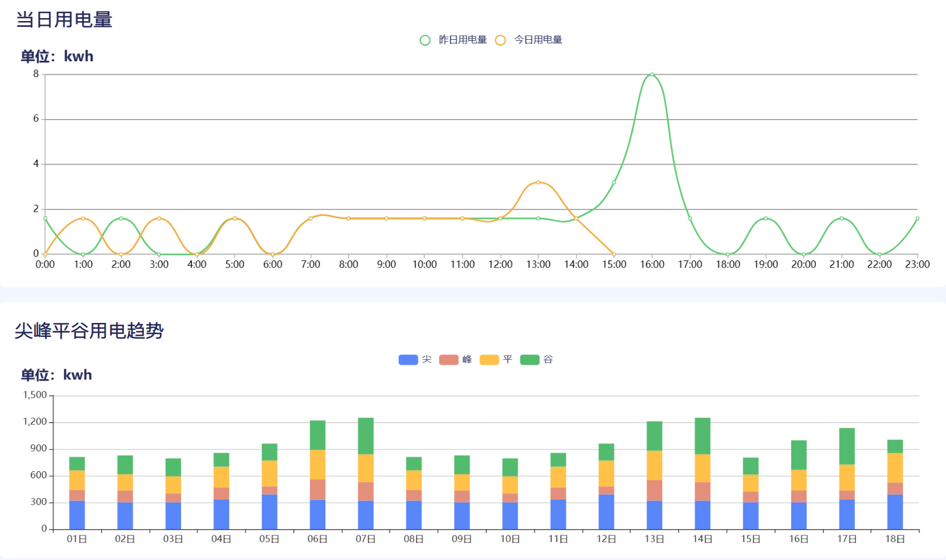Toggle the 尖 series legend item

point(415,359)
